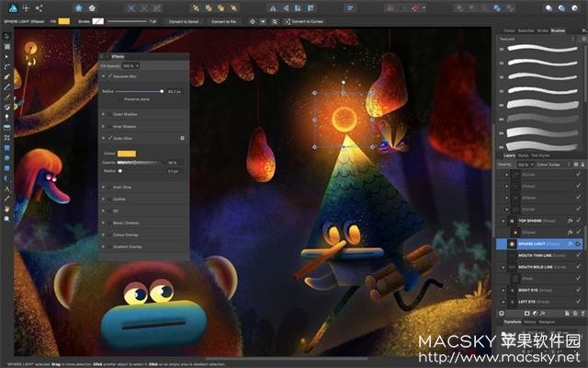Click the layer effects fx icon at layers bottom
The height and width of the screenshot is (368, 588).
click(x=542, y=313)
